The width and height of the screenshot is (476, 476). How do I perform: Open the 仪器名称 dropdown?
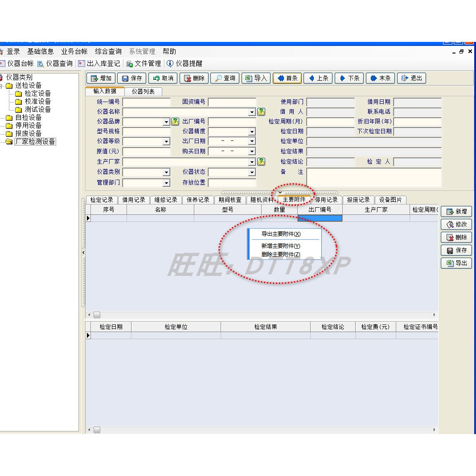click(x=252, y=112)
